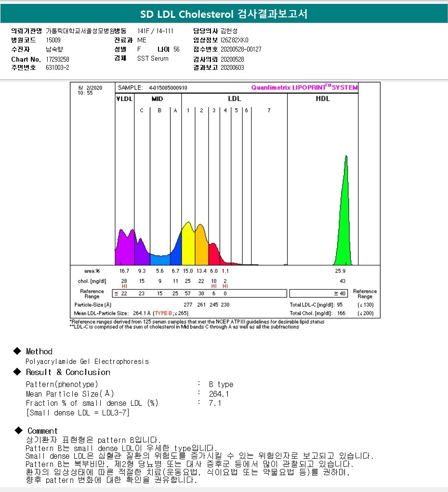Click the diamond bullet beside Comment
The image size is (448, 492).
pyautogui.click(x=18, y=430)
